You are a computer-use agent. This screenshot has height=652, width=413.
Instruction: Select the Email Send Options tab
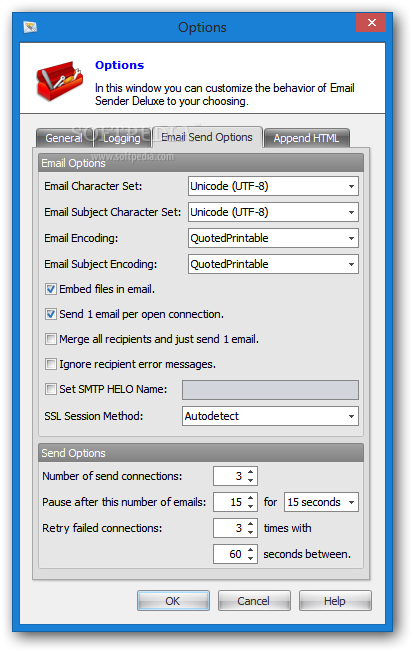pyautogui.click(x=207, y=137)
